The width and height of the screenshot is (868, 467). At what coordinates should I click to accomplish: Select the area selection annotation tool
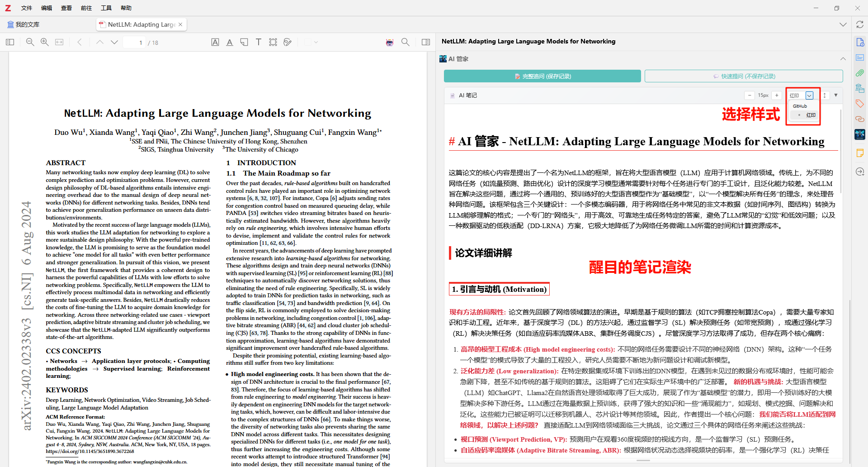point(273,42)
